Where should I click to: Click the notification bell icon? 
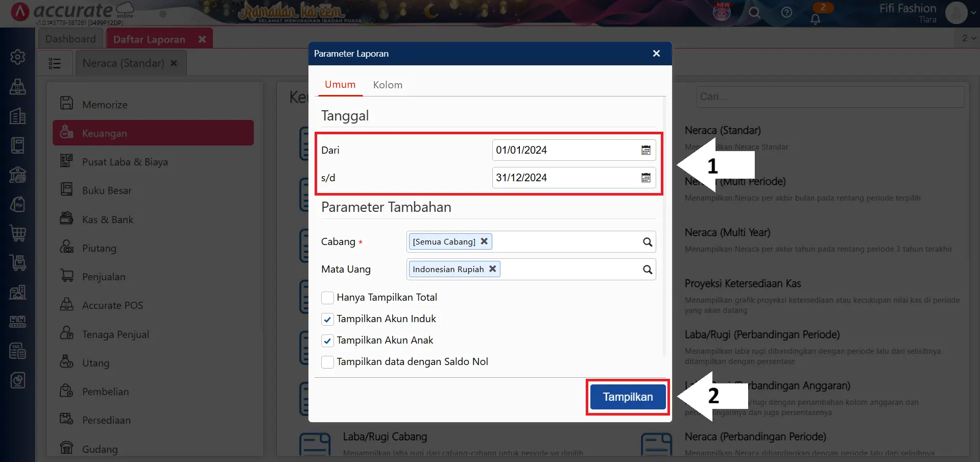pos(816,18)
